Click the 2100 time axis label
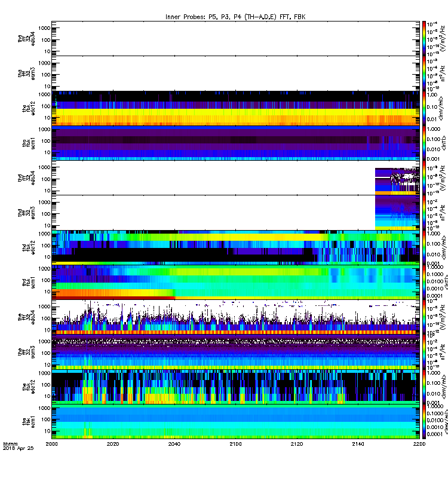 point(235,444)
